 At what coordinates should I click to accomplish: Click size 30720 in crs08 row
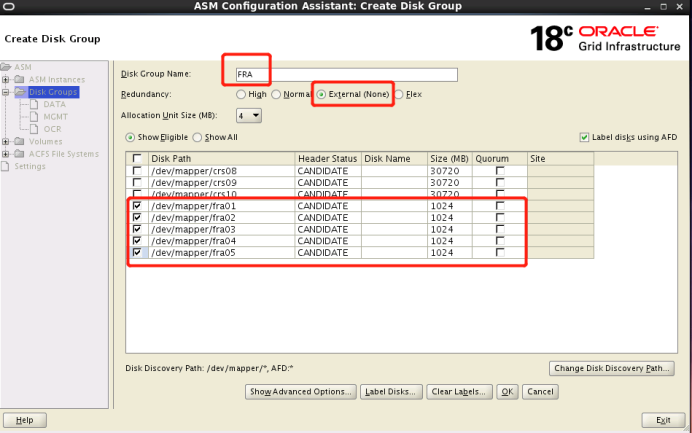pyautogui.click(x=445, y=171)
